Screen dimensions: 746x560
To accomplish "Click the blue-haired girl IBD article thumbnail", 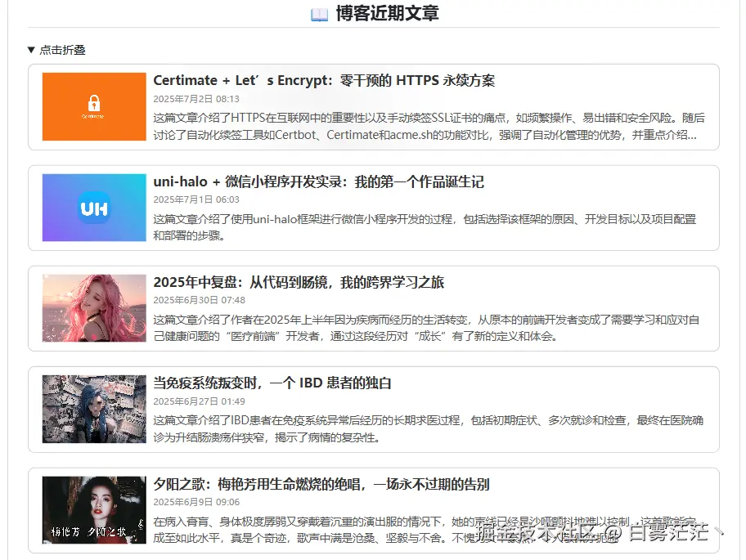I will 92,409.
